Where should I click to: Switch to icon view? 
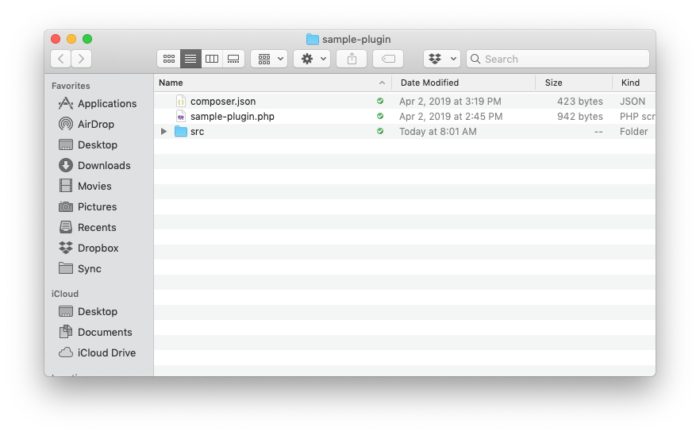click(x=169, y=59)
